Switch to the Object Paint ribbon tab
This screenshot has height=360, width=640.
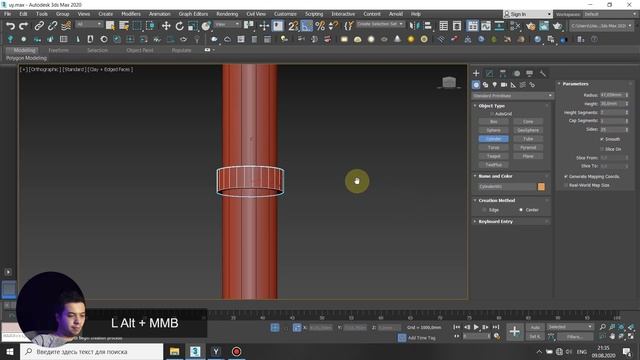coord(140,50)
